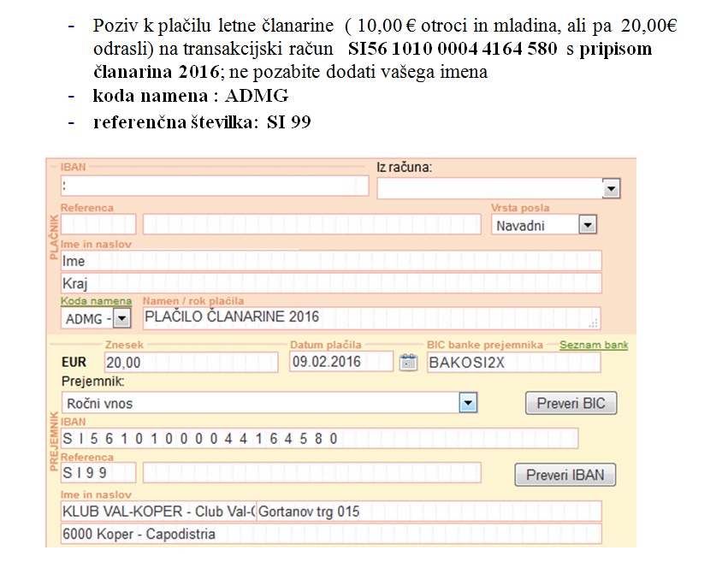Focus the payer IBAN field at top
The height and width of the screenshot is (574, 728).
[214, 186]
